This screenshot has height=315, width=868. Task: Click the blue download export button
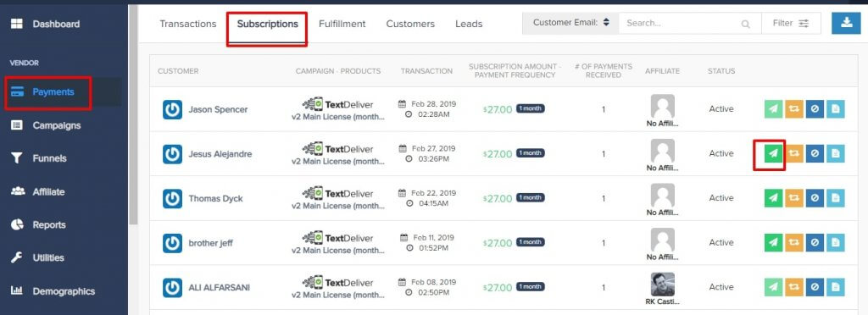[x=846, y=23]
